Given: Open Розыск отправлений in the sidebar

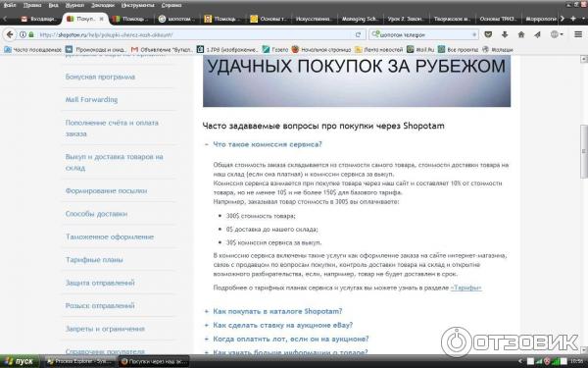Looking at the screenshot, I should pos(100,305).
